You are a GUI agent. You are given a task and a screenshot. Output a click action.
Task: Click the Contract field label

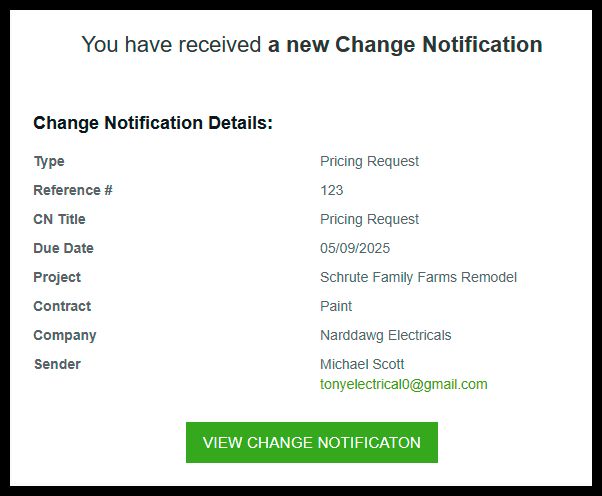pyautogui.click(x=62, y=306)
